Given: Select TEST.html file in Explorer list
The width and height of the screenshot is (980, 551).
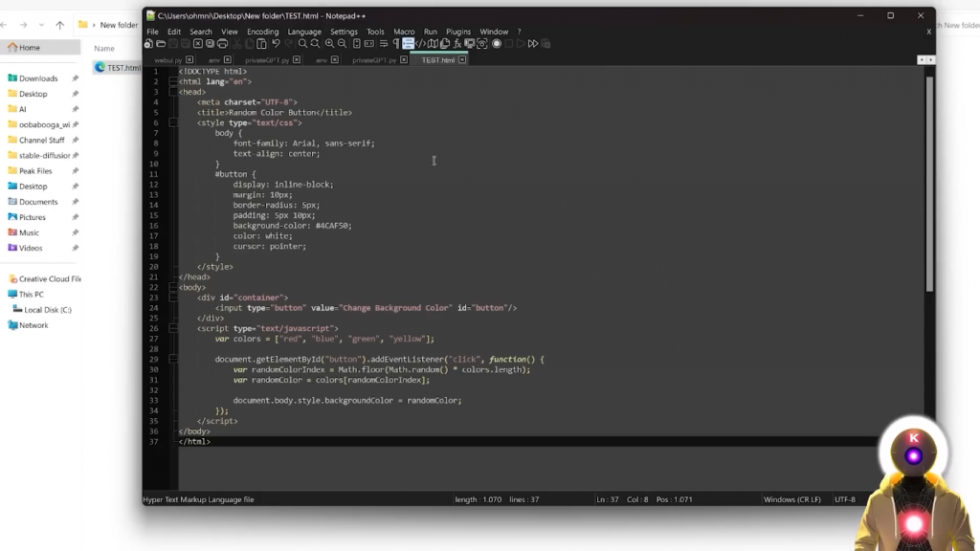Looking at the screenshot, I should coord(118,68).
